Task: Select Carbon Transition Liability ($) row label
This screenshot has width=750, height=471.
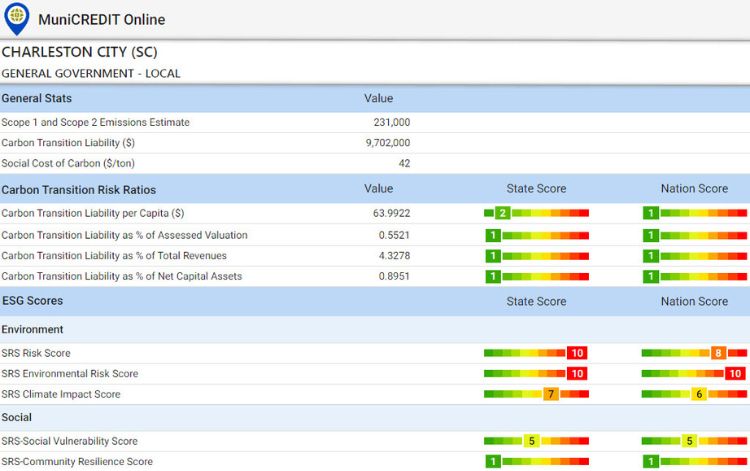Action: click(68, 143)
